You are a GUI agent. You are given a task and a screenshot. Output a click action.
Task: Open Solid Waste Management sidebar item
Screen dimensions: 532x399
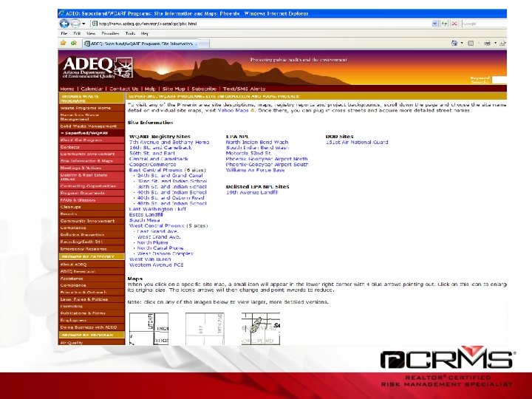(x=92, y=126)
